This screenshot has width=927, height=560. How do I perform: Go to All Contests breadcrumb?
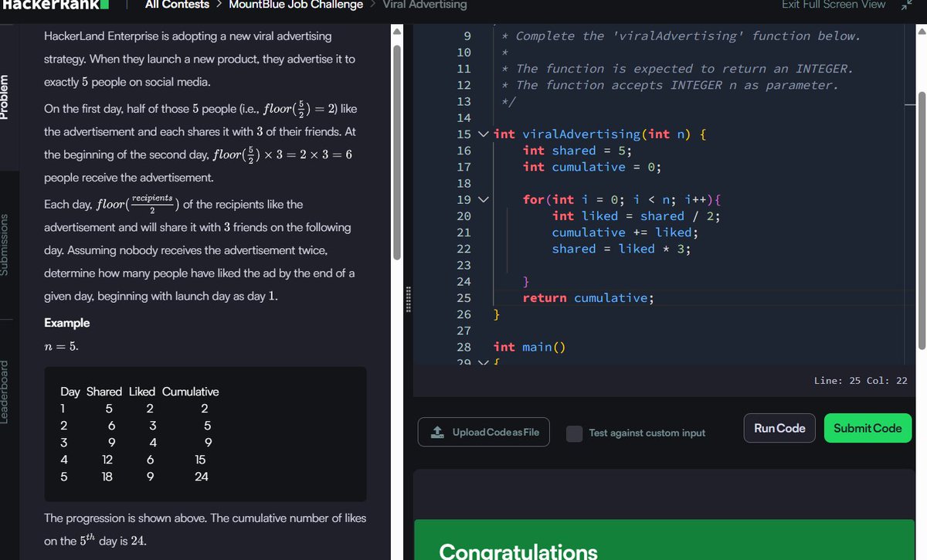pyautogui.click(x=177, y=5)
